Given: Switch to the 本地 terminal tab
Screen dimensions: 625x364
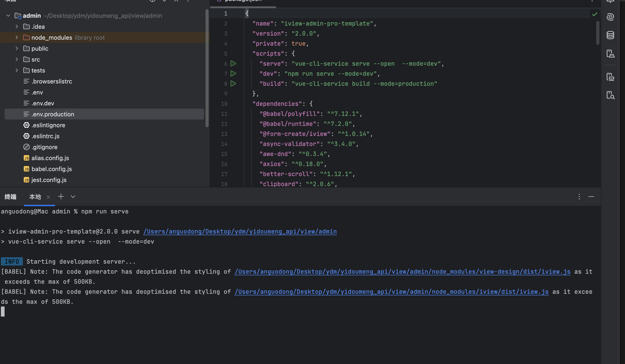Looking at the screenshot, I should point(35,197).
